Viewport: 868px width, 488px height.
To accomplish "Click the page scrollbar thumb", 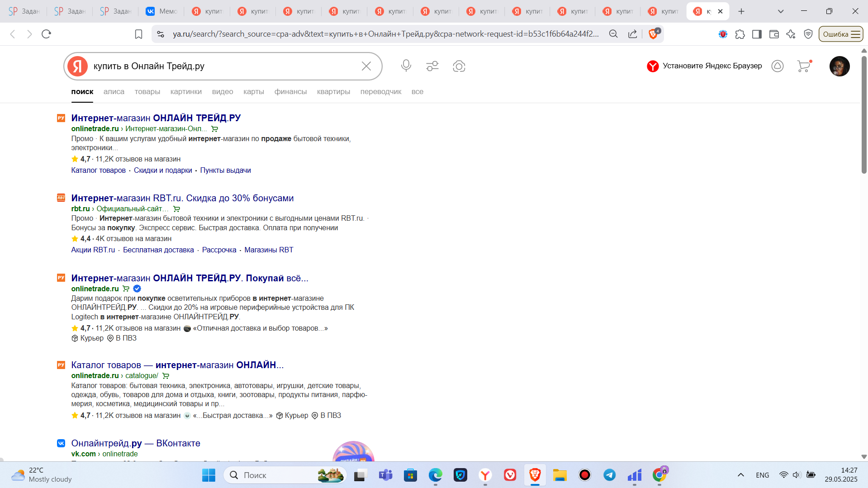I will 864,114.
